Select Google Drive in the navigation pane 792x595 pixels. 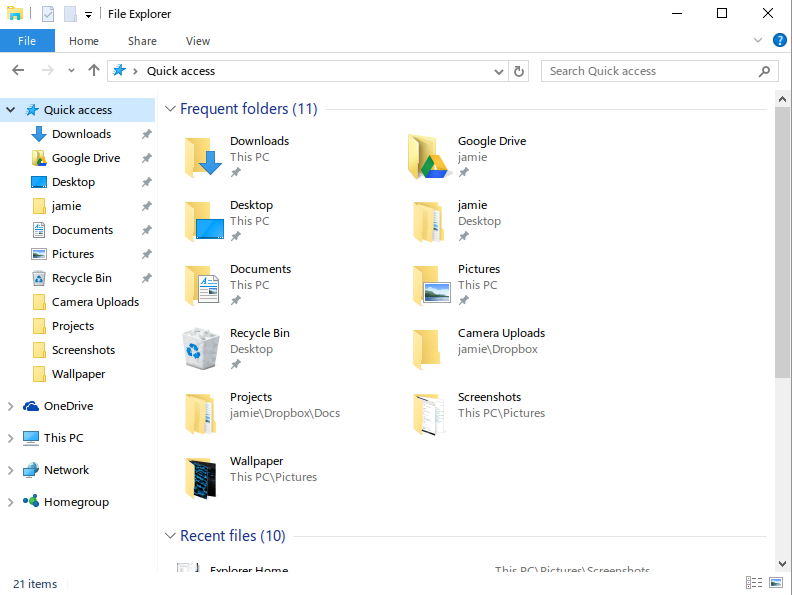(x=86, y=158)
